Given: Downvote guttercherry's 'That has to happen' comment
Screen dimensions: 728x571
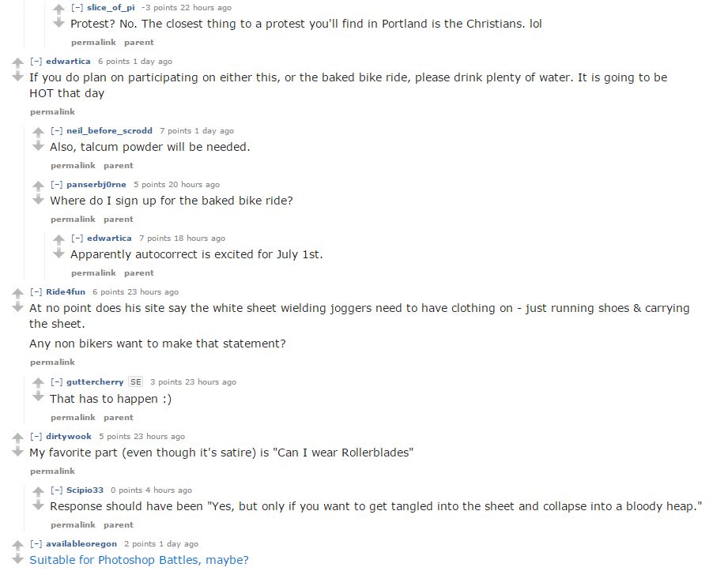Looking at the screenshot, I should [x=38, y=396].
